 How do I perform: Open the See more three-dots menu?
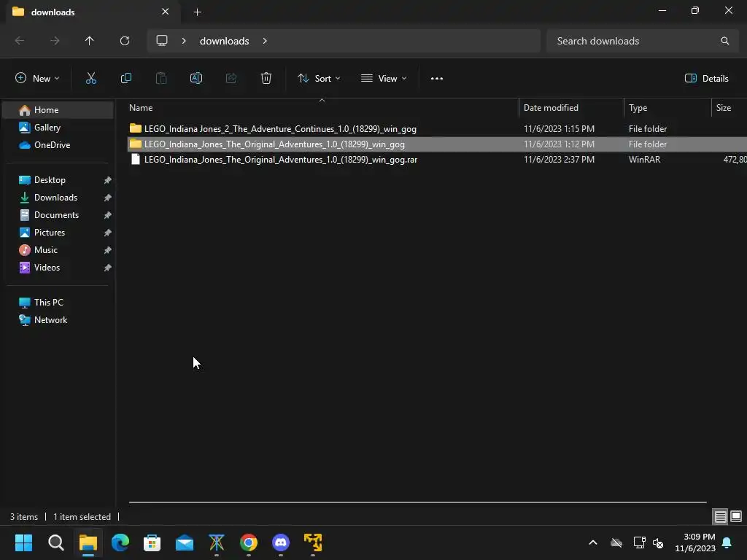pyautogui.click(x=437, y=79)
